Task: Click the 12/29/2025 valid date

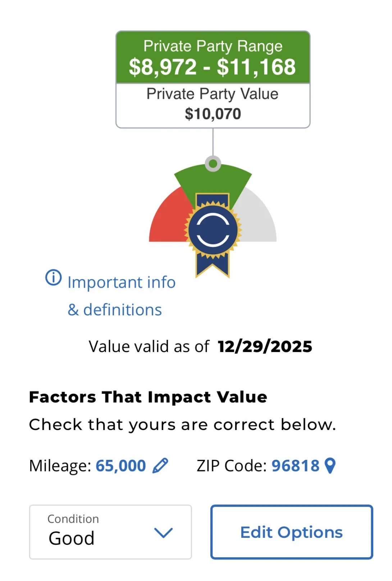Action: [265, 347]
